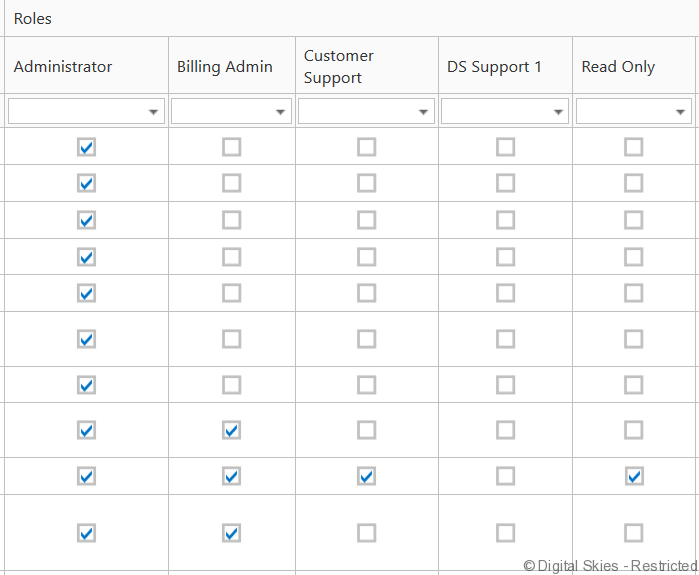The height and width of the screenshot is (575, 699).
Task: Open the DS Support 1 filter dropdown
Action: tap(559, 112)
